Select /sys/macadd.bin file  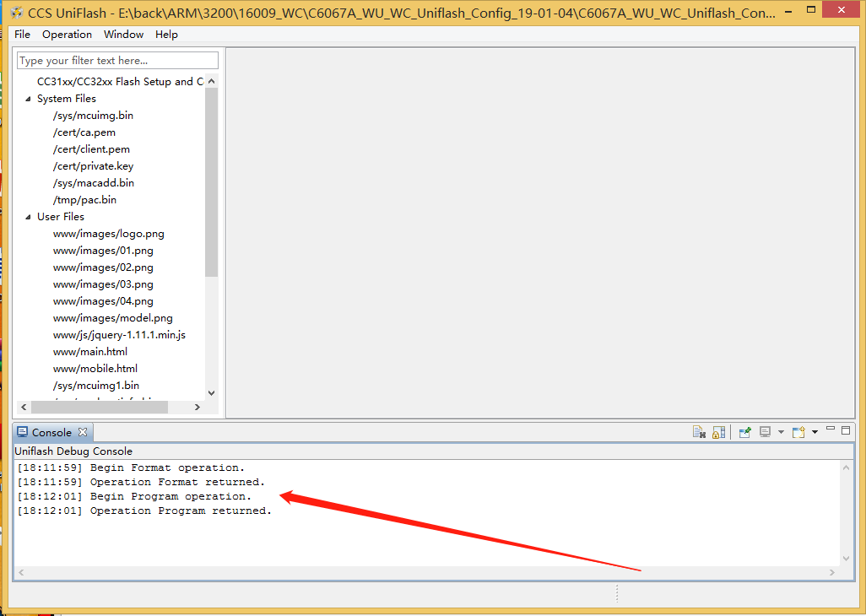(94, 183)
